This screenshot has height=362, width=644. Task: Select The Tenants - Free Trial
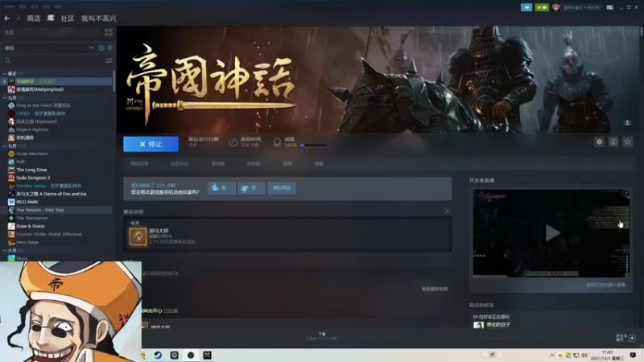click(x=56, y=210)
